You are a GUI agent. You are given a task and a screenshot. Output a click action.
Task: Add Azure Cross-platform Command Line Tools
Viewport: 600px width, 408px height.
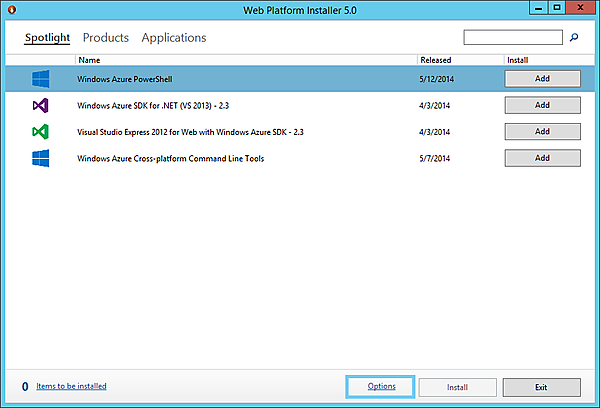tap(542, 158)
